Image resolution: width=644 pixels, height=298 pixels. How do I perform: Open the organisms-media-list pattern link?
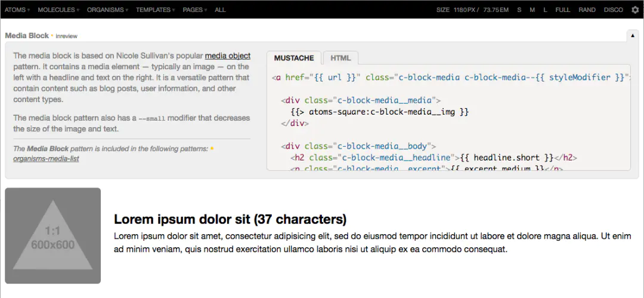46,159
